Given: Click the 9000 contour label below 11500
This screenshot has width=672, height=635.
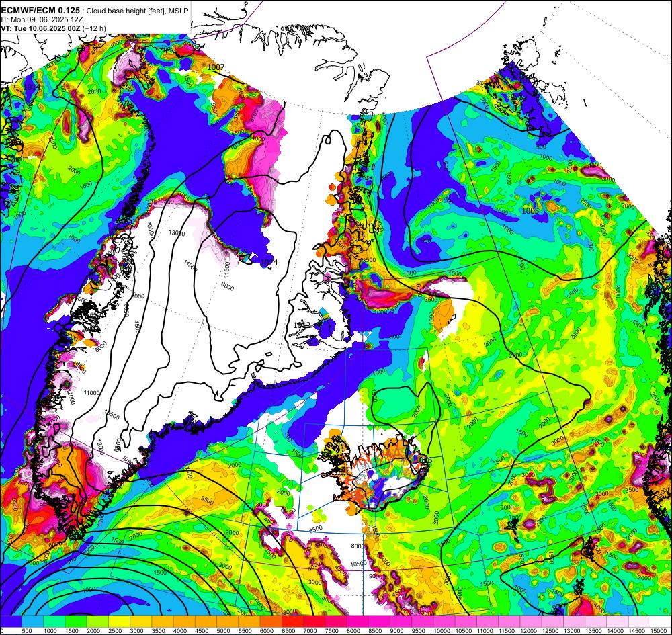Looking at the screenshot, I should coord(228,286).
